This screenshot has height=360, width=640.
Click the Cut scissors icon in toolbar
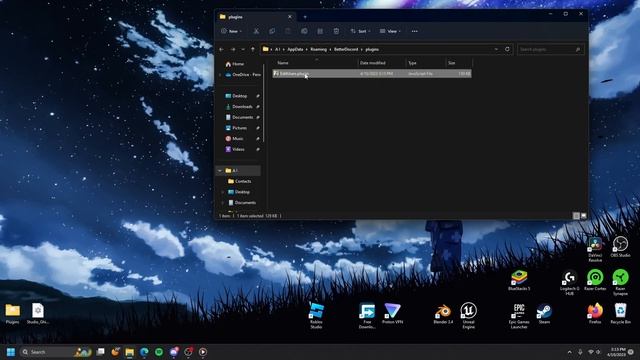click(256, 31)
